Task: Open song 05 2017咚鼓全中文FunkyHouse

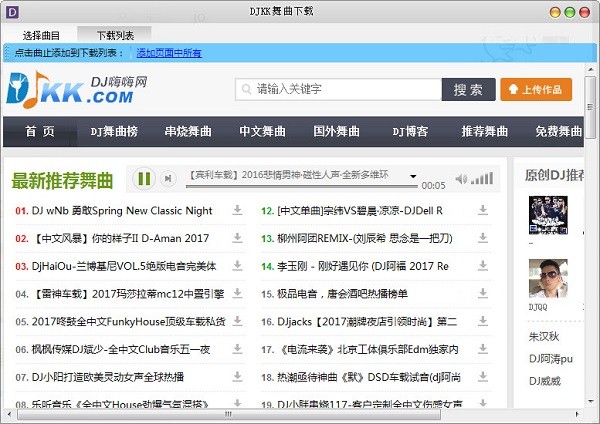Action: tap(129, 321)
